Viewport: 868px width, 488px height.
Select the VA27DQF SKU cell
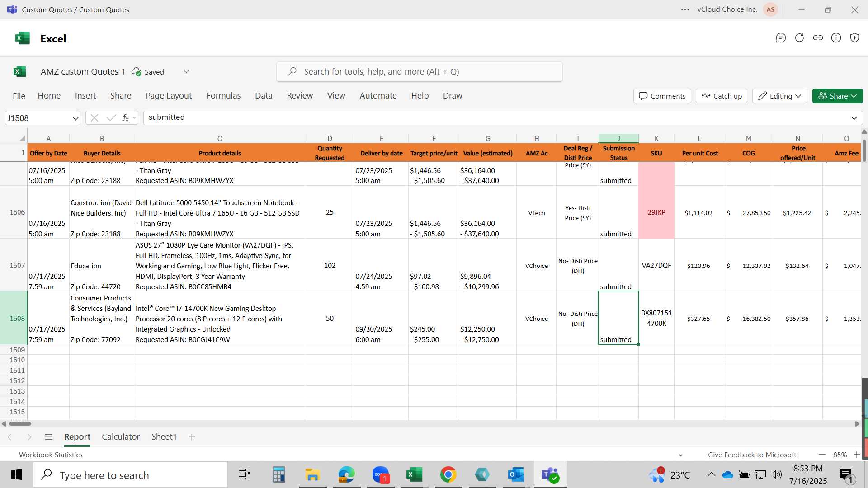click(x=656, y=265)
